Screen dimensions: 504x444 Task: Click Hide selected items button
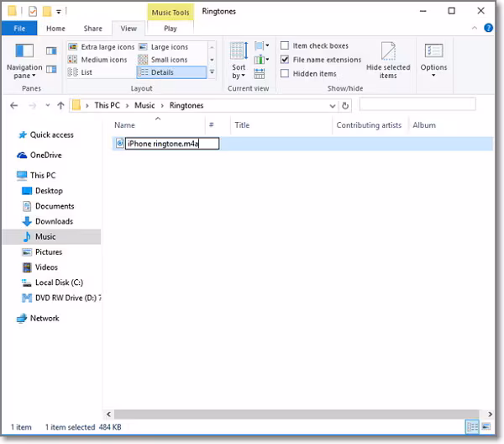(x=388, y=61)
